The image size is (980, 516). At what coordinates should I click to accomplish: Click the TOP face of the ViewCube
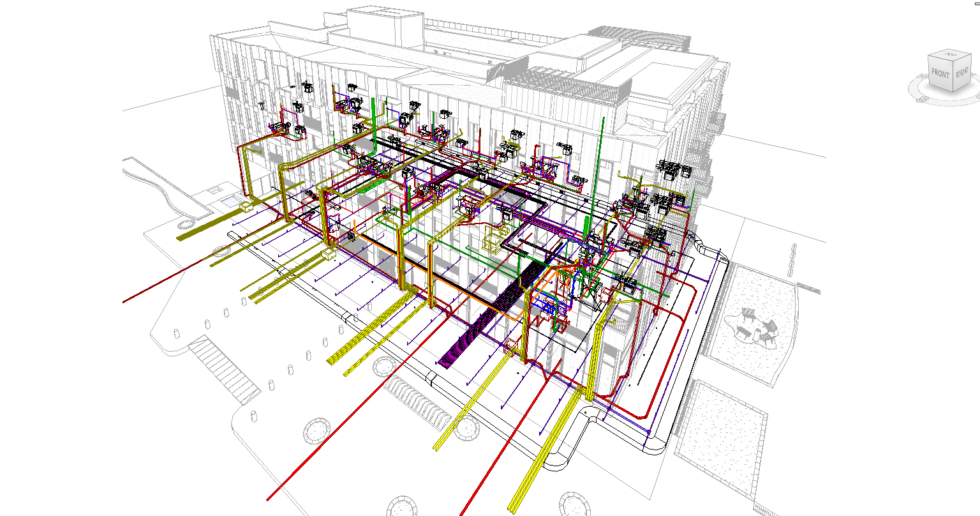coord(949,55)
